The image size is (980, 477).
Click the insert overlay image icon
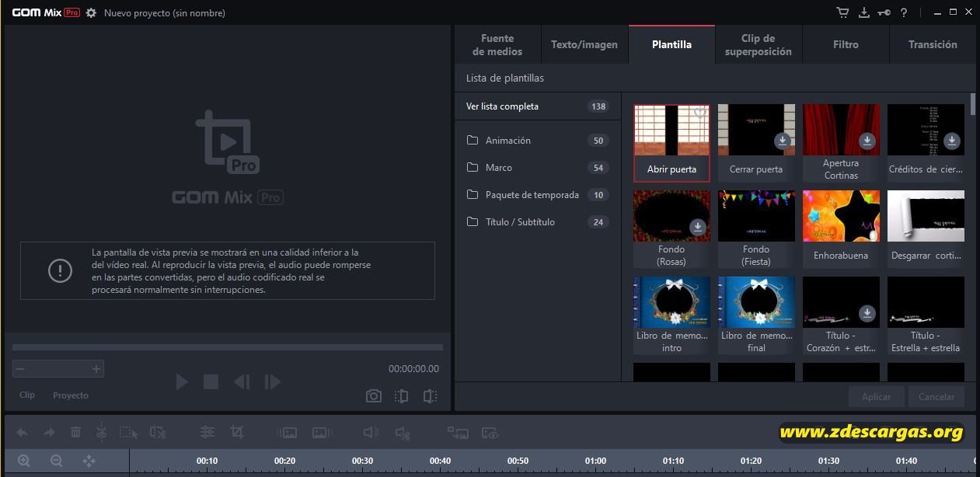[458, 433]
